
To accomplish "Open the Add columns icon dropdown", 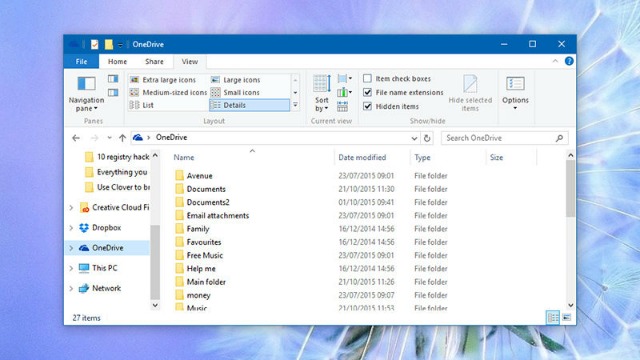I will coord(344,92).
